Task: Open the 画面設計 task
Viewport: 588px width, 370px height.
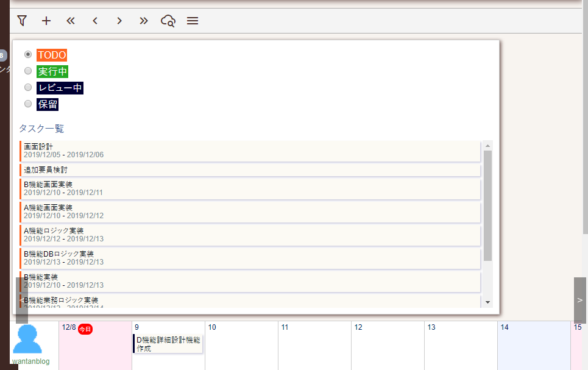Action: (x=250, y=151)
